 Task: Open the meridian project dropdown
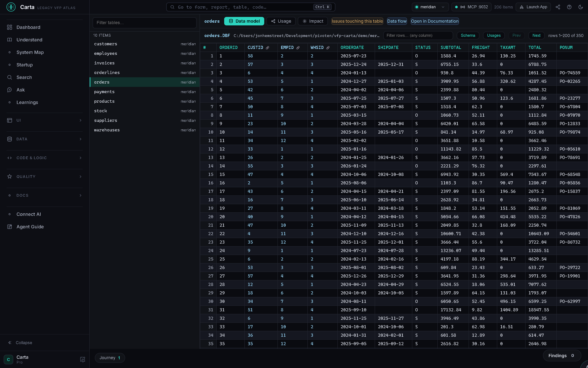click(x=430, y=7)
